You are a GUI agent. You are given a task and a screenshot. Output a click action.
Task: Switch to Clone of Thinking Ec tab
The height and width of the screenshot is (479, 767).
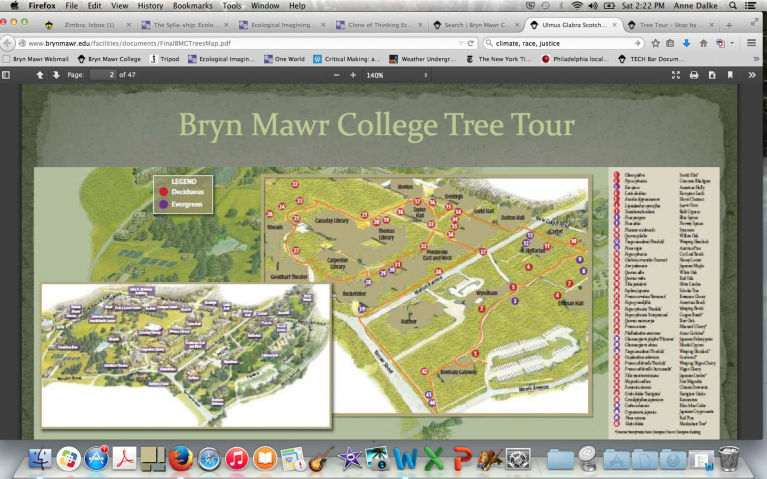point(380,24)
